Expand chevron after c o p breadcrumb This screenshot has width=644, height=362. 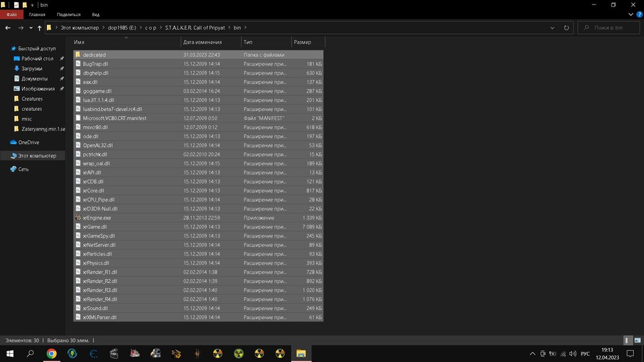[160, 28]
